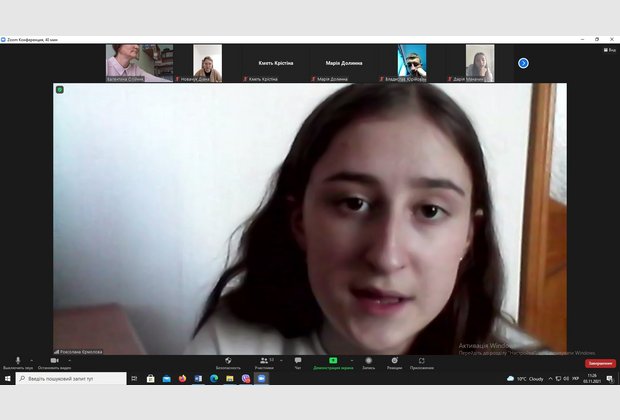The height and width of the screenshot is (420, 620).
Task: Expand video options arrow next to camera
Action: tap(71, 360)
